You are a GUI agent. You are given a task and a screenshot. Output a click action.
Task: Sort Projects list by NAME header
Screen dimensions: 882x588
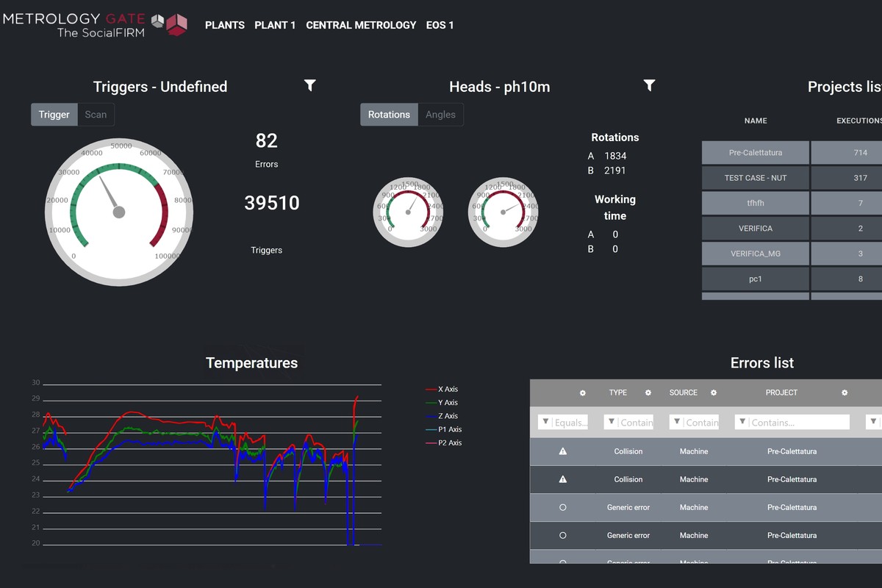(756, 121)
